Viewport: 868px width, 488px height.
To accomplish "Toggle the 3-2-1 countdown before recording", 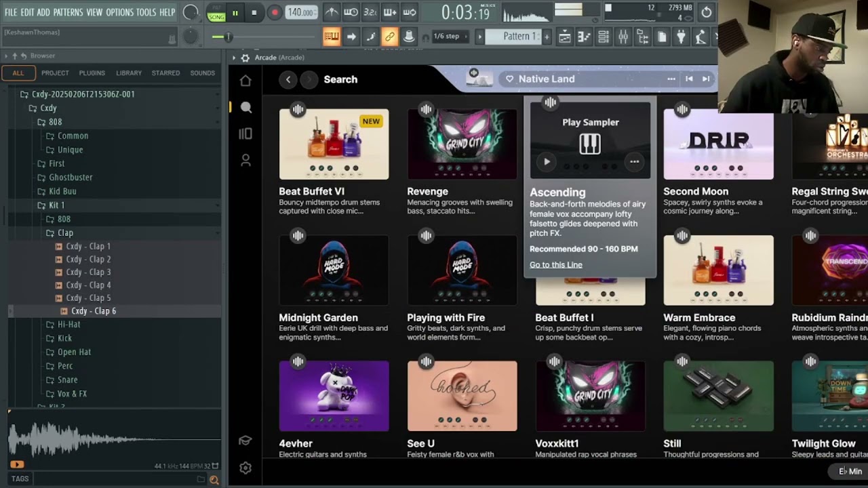I will 370,12.
